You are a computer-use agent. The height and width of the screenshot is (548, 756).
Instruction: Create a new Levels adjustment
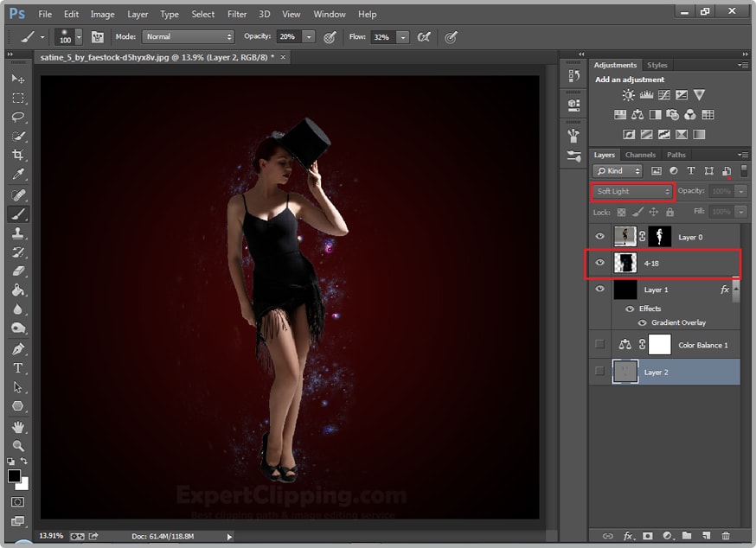pos(646,95)
